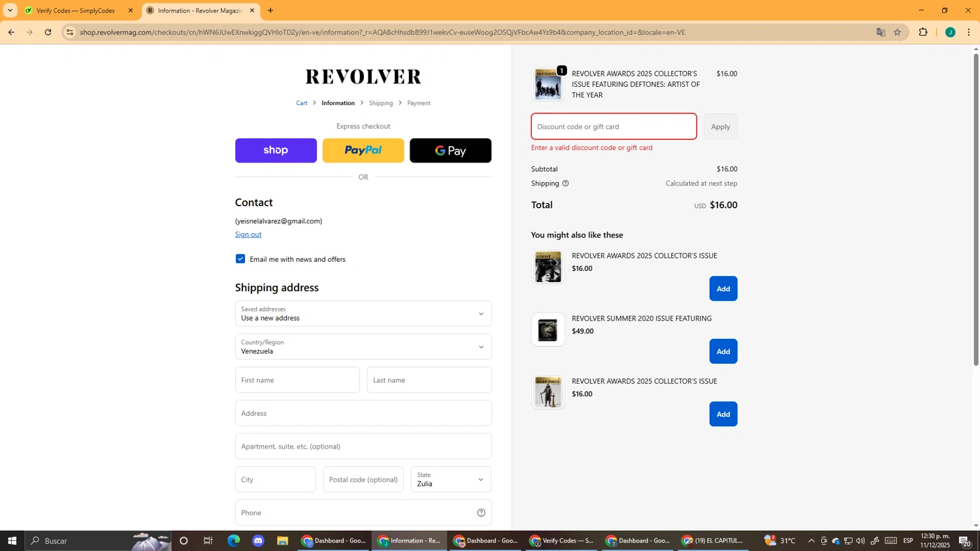Add REVOLVER SUMMER 2020 ISSUE to order

[x=723, y=351]
